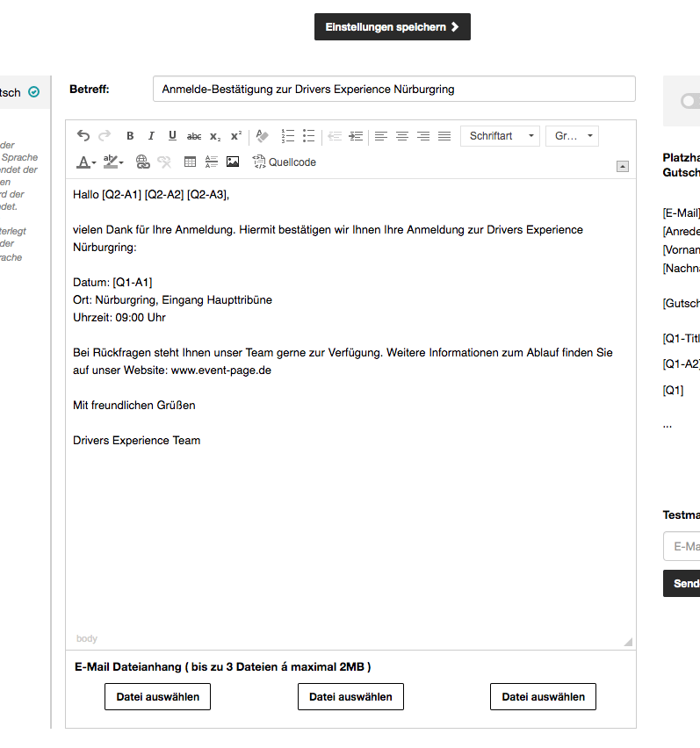Click last Datei auswählen button

pos(543,696)
